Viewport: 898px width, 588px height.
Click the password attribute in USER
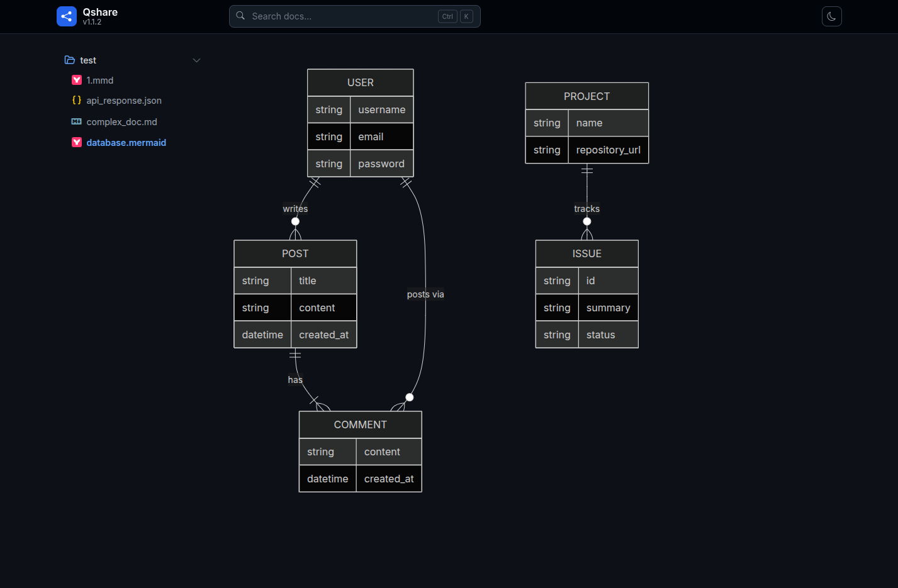pyautogui.click(x=382, y=164)
